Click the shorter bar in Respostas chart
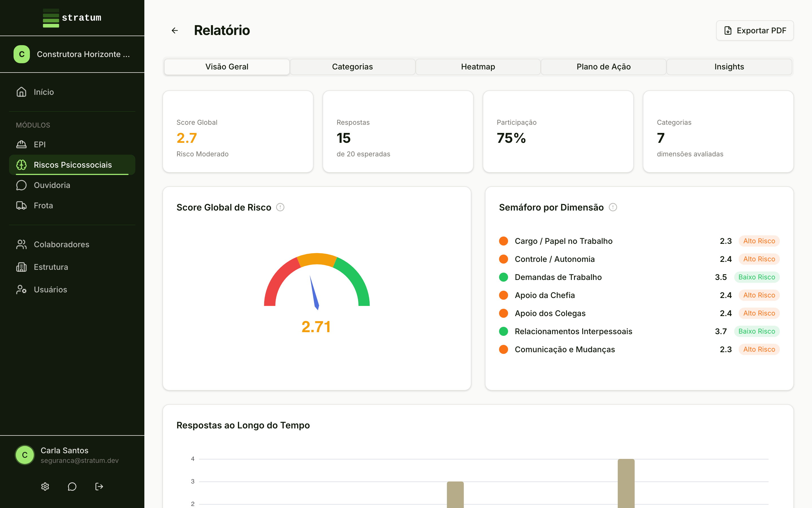Viewport: 812px width, 508px height. point(455,494)
